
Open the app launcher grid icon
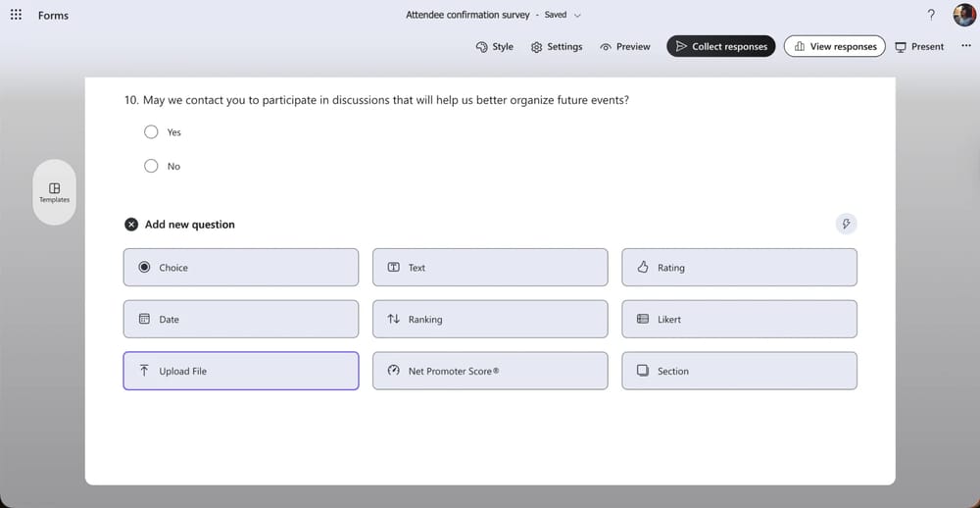[x=17, y=15]
